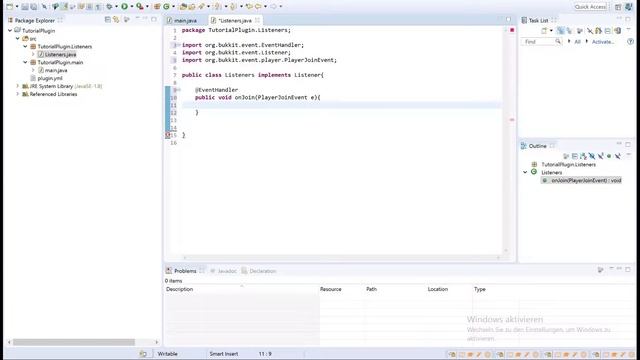The image size is (640, 360).
Task: Click the Type column header
Action: pyautogui.click(x=553, y=289)
